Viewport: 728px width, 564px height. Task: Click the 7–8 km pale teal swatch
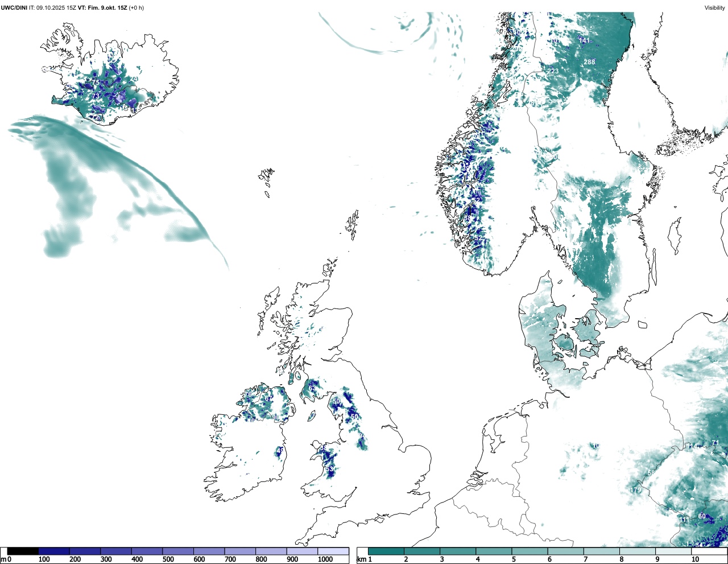[x=601, y=551]
